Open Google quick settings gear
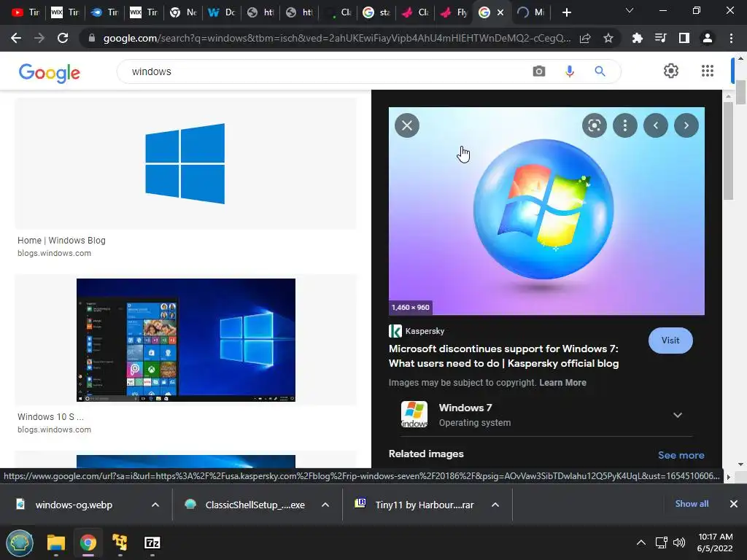This screenshot has width=747, height=560. (671, 71)
